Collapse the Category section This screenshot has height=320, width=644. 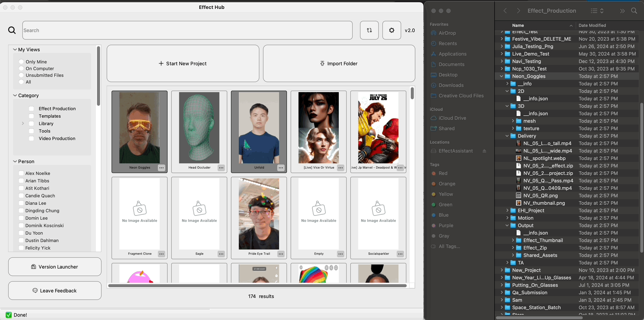point(15,95)
